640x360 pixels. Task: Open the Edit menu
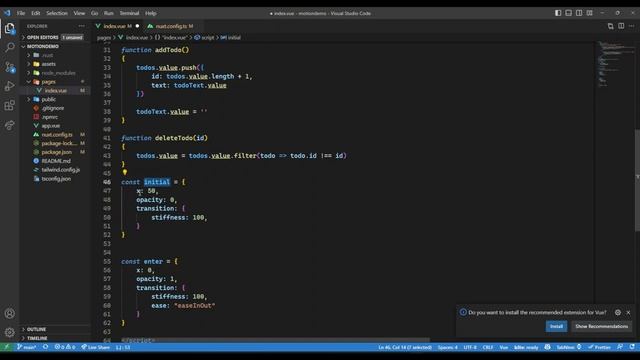point(36,13)
